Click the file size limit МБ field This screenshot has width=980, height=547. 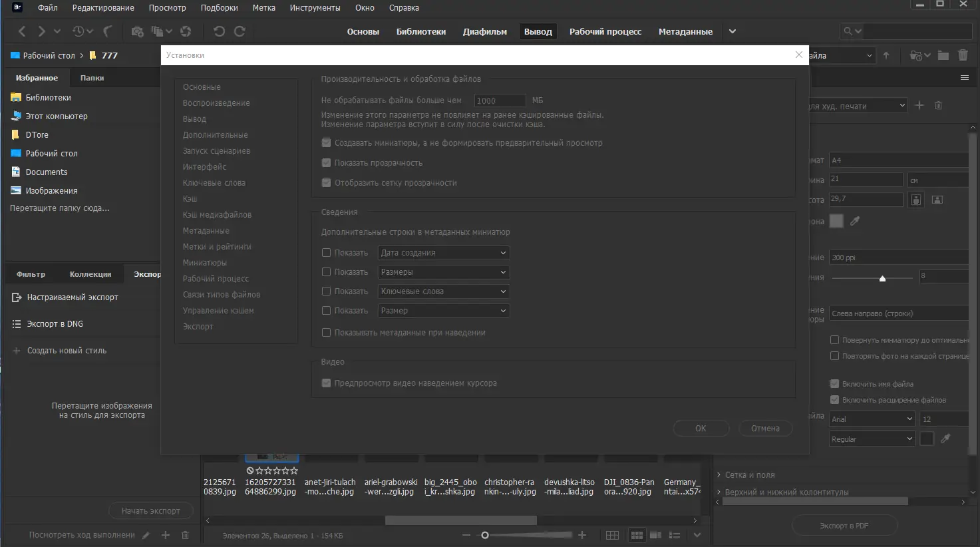click(x=500, y=100)
